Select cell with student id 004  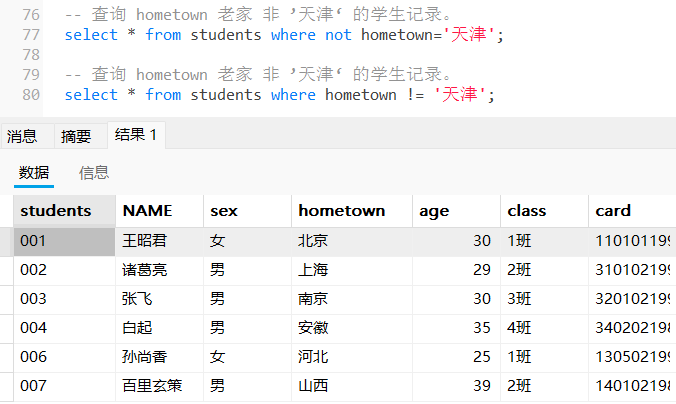64,328
